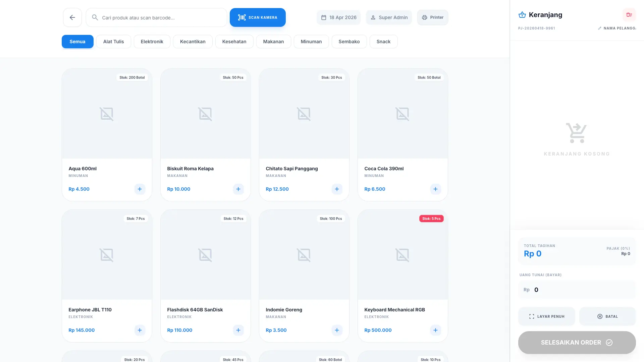This screenshot has width=644, height=362.
Task: Open the Printer settings button
Action: (433, 17)
